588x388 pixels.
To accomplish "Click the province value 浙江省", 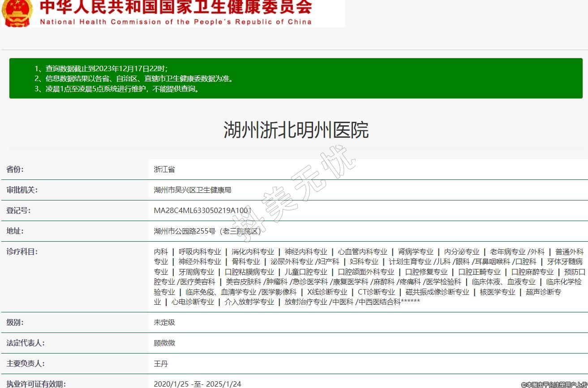I will [x=164, y=169].
